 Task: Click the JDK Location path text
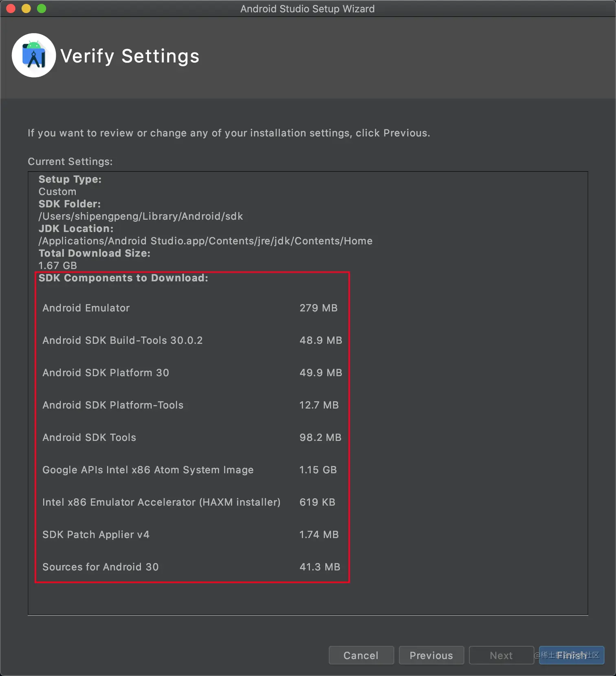[x=205, y=241]
